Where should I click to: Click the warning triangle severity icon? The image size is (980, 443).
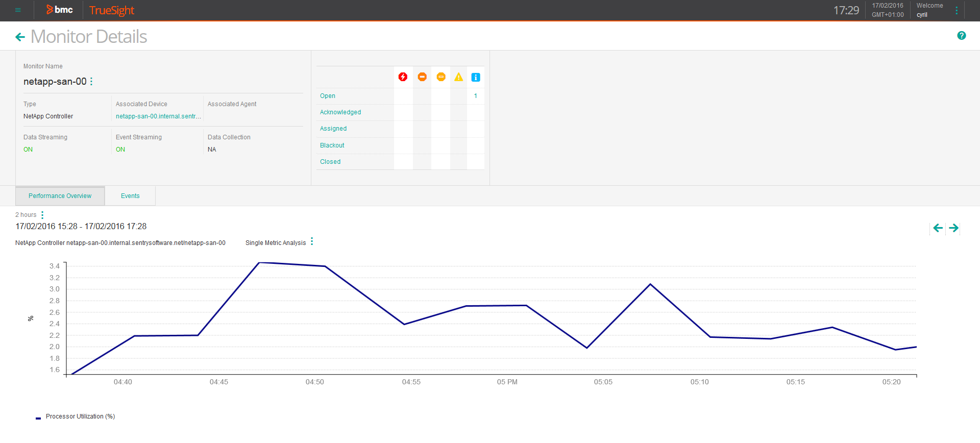coord(459,77)
